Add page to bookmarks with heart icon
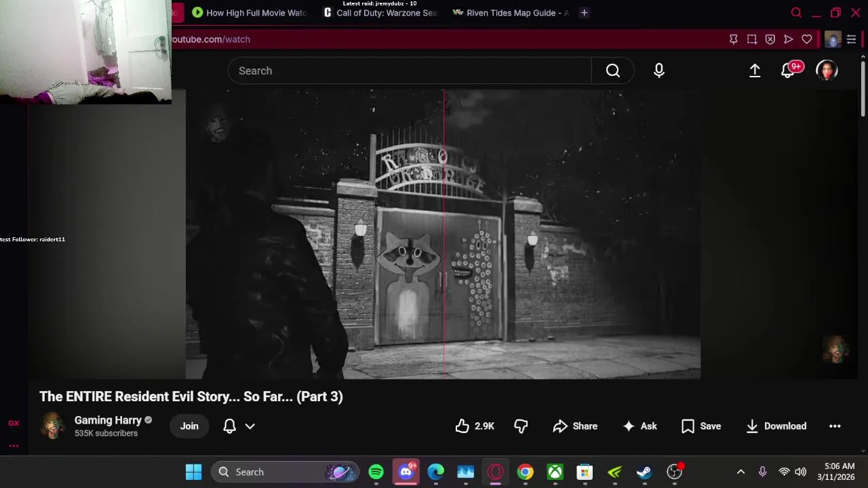This screenshot has width=868, height=488. point(806,39)
